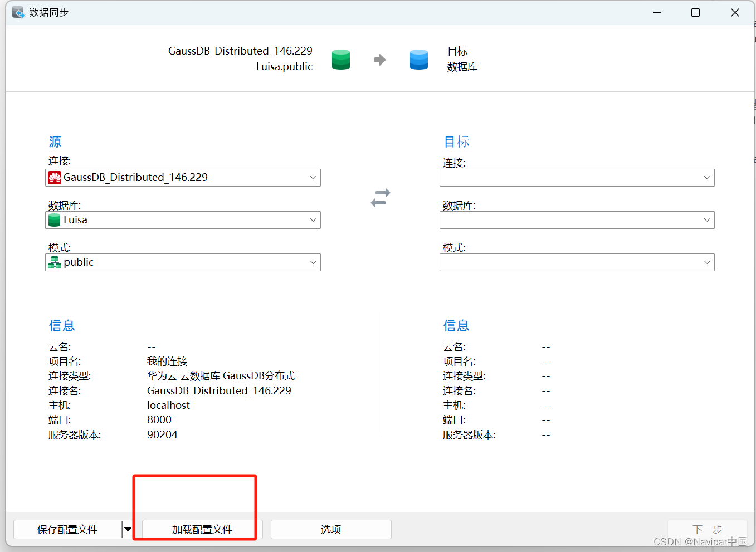The width and height of the screenshot is (756, 552).
Task: Open the target database dropdown
Action: pyautogui.click(x=577, y=220)
